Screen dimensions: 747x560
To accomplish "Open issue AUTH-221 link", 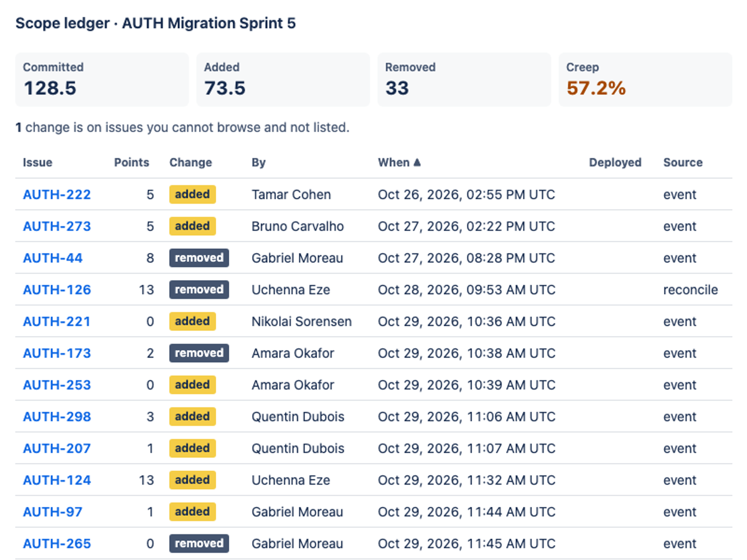I will tap(57, 322).
